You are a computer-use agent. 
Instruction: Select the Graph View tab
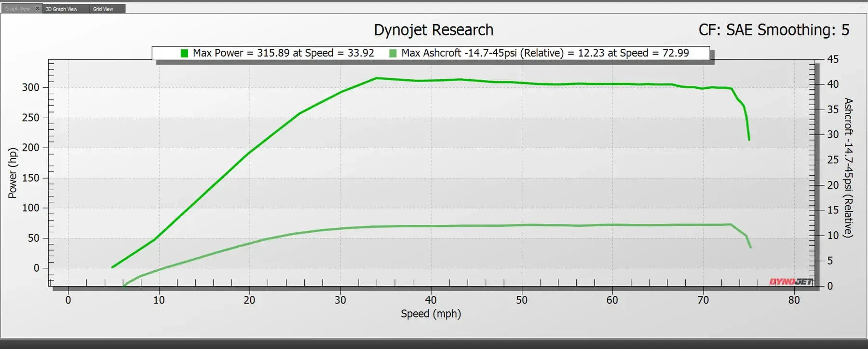pyautogui.click(x=17, y=9)
